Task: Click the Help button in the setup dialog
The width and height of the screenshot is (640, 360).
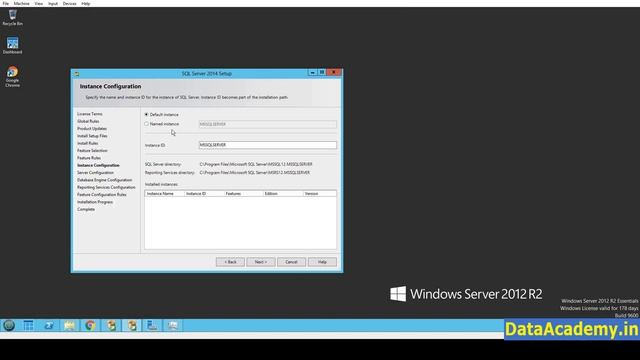Action: point(322,262)
